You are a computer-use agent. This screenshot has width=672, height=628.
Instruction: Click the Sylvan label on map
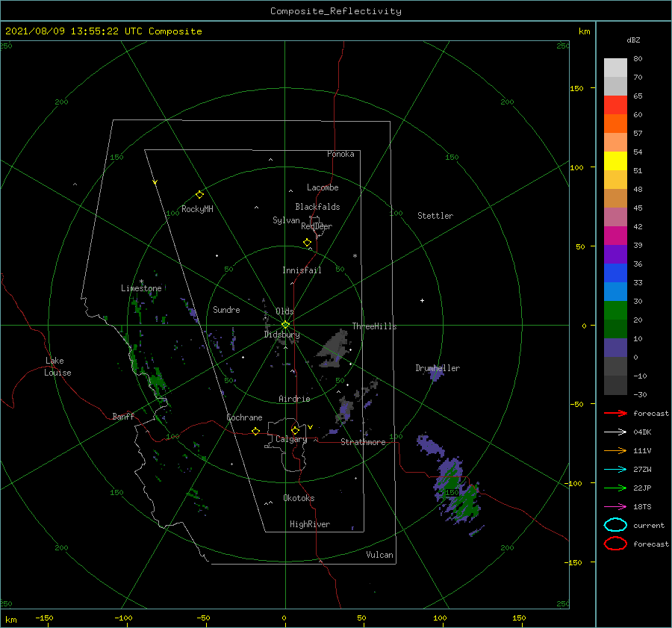tap(286, 220)
